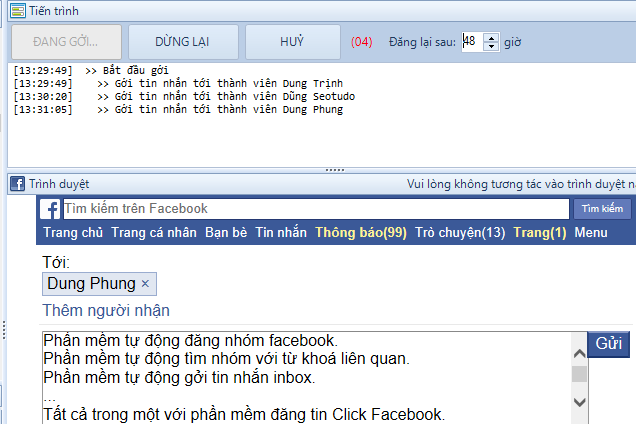Click the Tiến trình panel icon
Screen dimensions: 636x424
(18, 11)
